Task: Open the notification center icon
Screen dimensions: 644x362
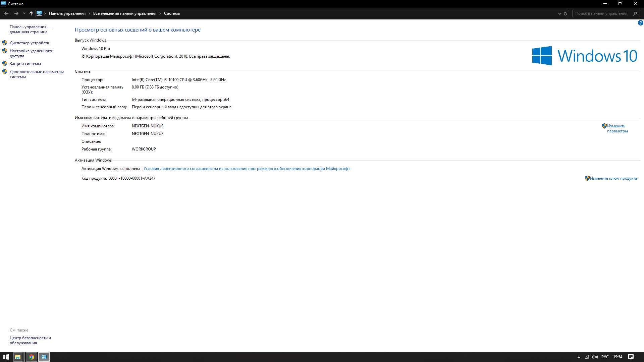Action: tap(631, 357)
